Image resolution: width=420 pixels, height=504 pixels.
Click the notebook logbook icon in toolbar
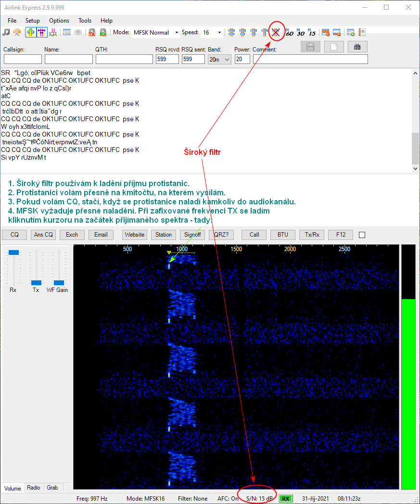pos(362,32)
